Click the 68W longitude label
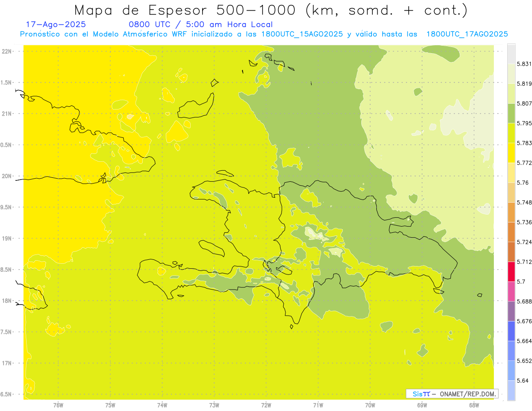Image resolution: width=532 pixels, height=411 pixels. coord(474,405)
